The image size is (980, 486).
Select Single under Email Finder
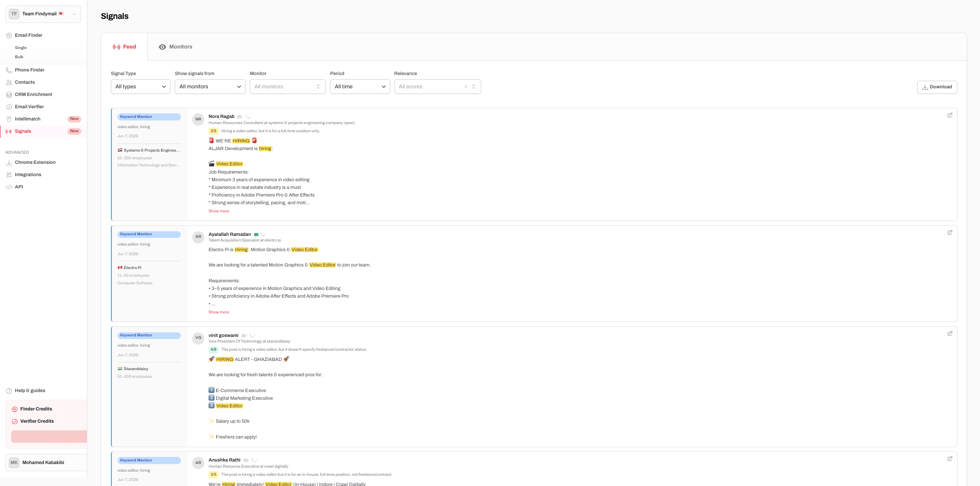point(21,47)
